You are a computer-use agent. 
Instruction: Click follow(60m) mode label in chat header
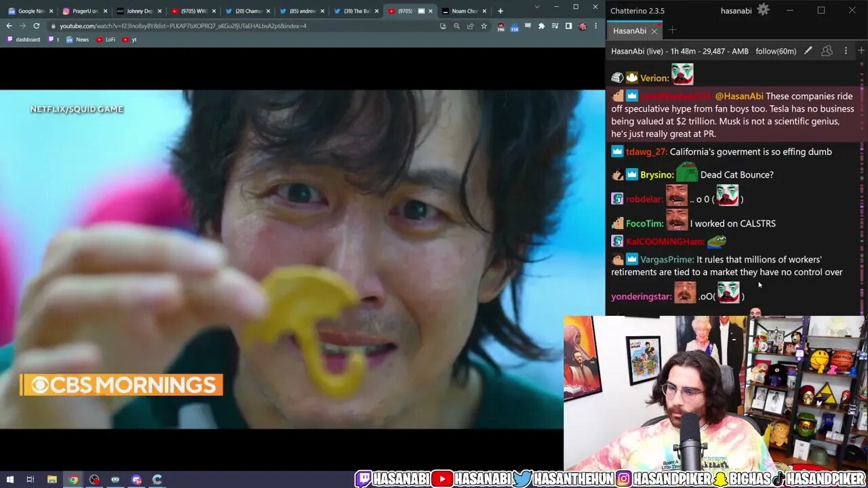tap(776, 52)
